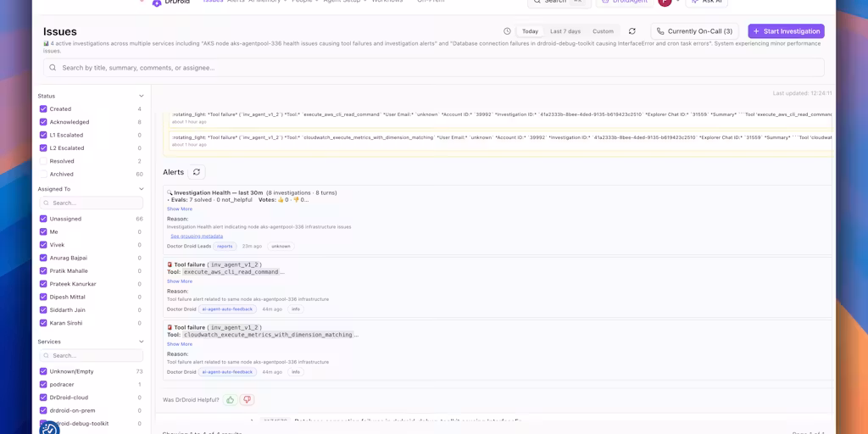The height and width of the screenshot is (434, 868).
Task: Check the Resolved status filter
Action: (43, 161)
